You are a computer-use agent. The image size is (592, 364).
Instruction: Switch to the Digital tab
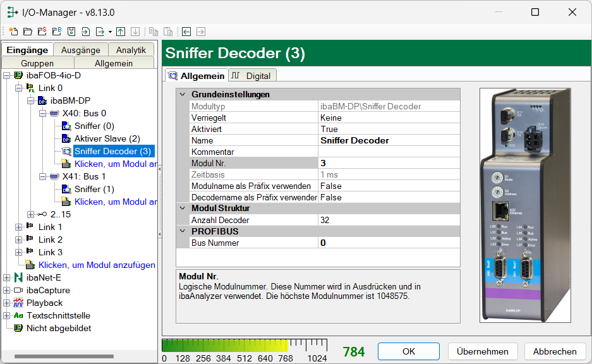[253, 76]
